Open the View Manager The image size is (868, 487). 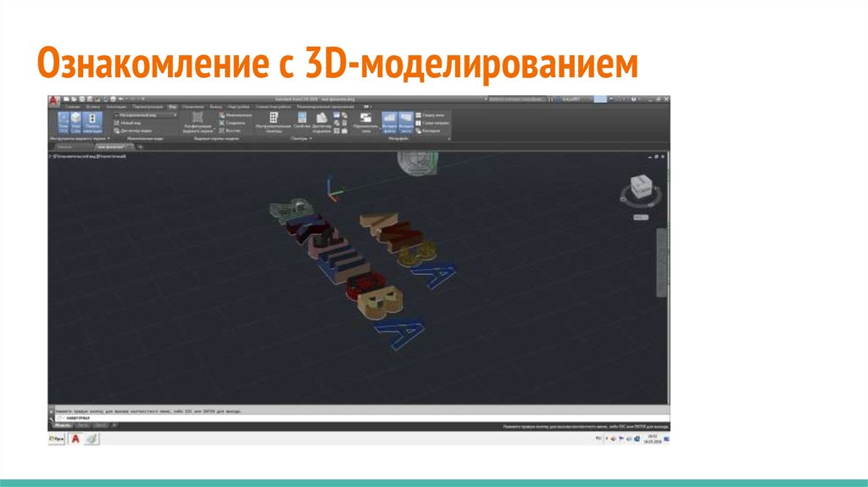[x=134, y=131]
